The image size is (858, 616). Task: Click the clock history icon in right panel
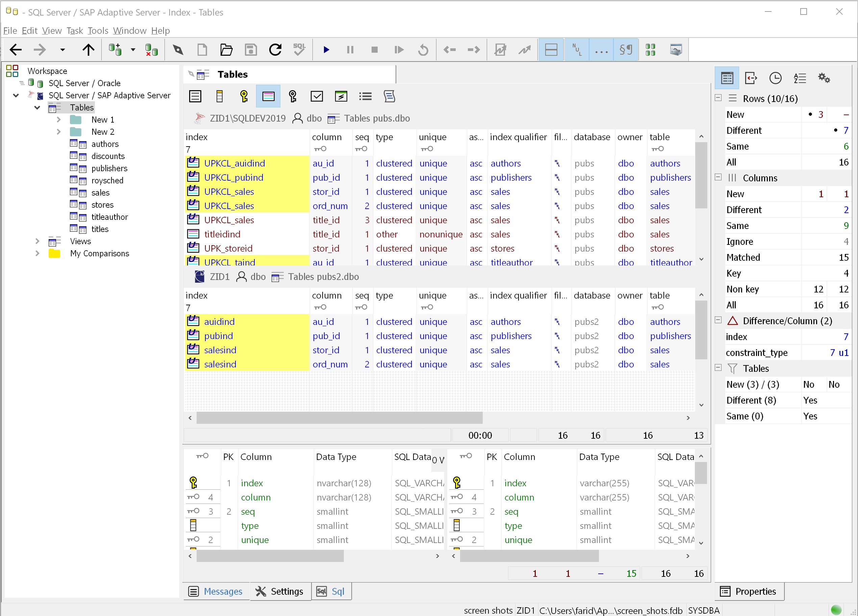[x=775, y=78]
